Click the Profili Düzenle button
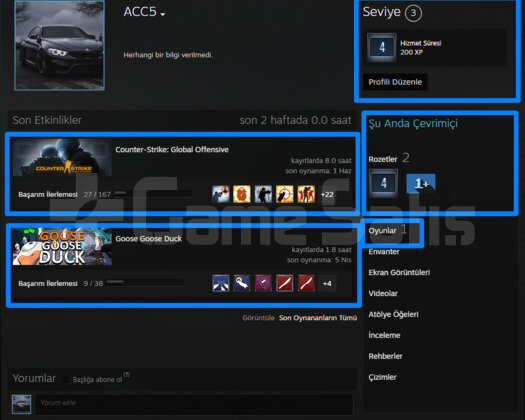The width and height of the screenshot is (525, 420). (395, 82)
